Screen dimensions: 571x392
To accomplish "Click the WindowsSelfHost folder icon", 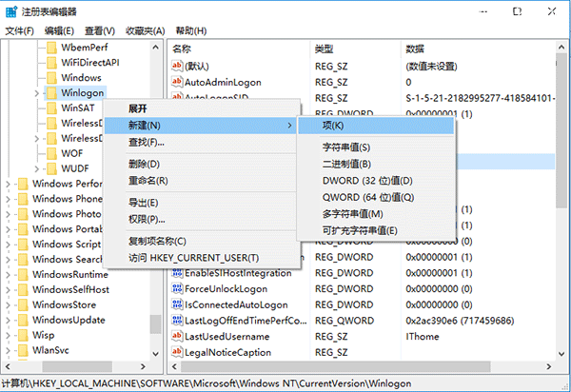I will [23, 290].
